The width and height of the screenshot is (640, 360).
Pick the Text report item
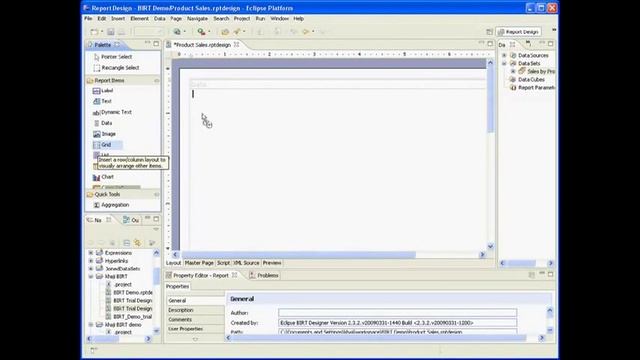(102, 101)
